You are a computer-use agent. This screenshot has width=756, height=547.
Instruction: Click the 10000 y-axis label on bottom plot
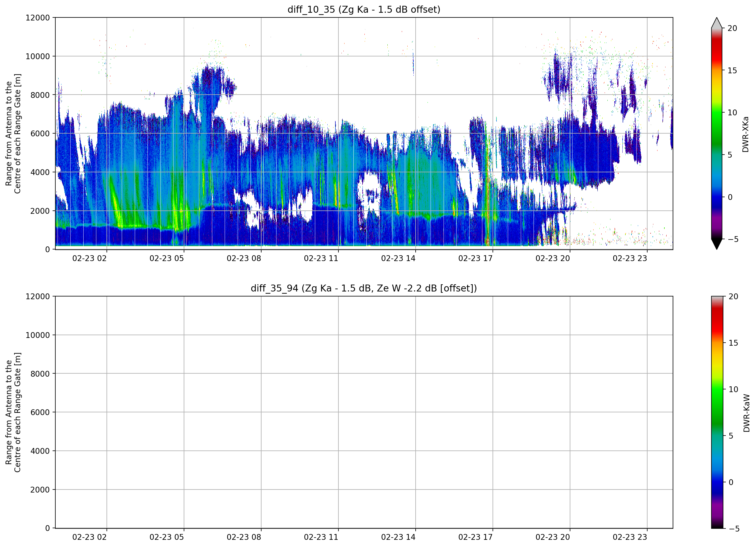point(38,335)
